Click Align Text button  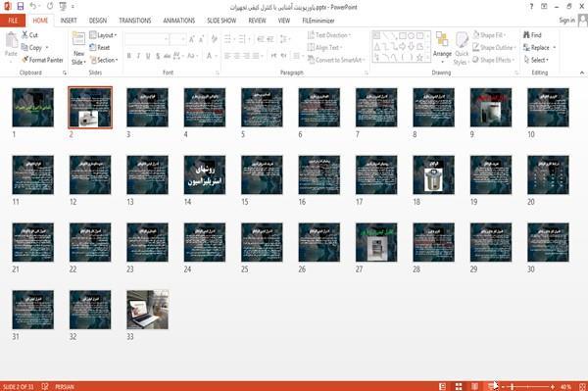click(x=324, y=48)
